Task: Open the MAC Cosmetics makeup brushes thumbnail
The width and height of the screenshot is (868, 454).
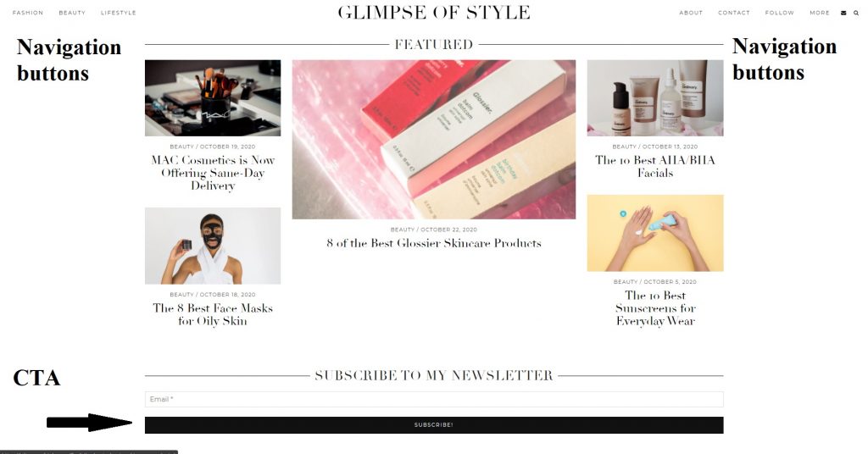Action: tap(213, 98)
